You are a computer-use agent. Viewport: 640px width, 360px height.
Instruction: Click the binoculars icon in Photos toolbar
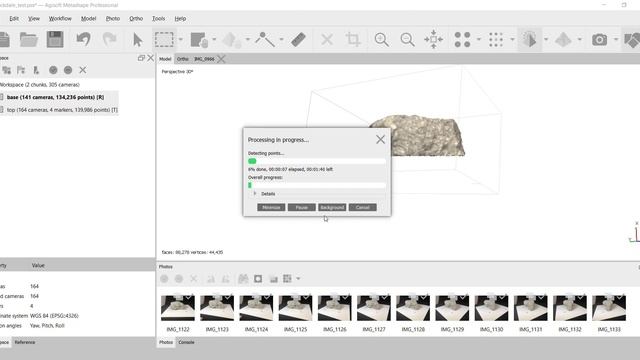click(x=243, y=279)
